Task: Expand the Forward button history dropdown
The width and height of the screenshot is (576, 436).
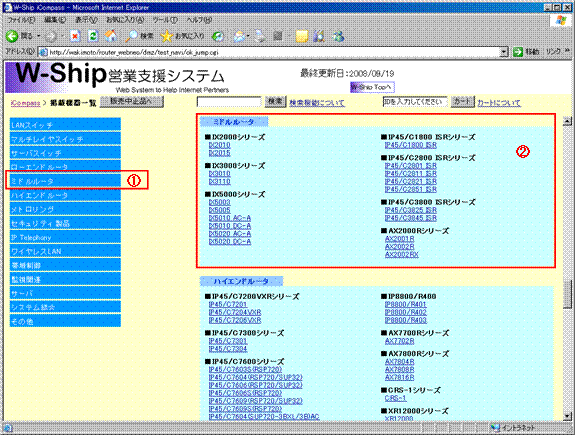Action: (62, 36)
